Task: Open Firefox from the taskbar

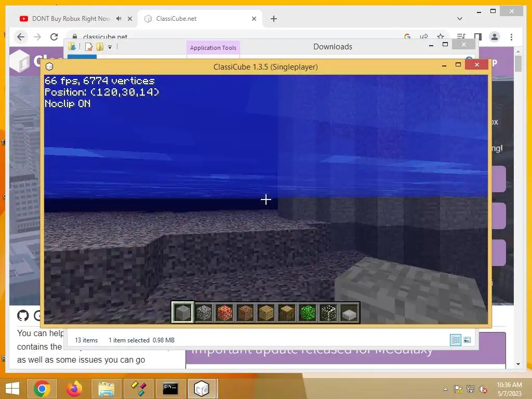Action: [74, 388]
